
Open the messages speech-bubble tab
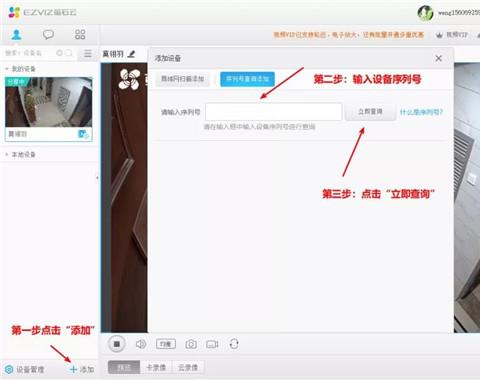pyautogui.click(x=48, y=34)
